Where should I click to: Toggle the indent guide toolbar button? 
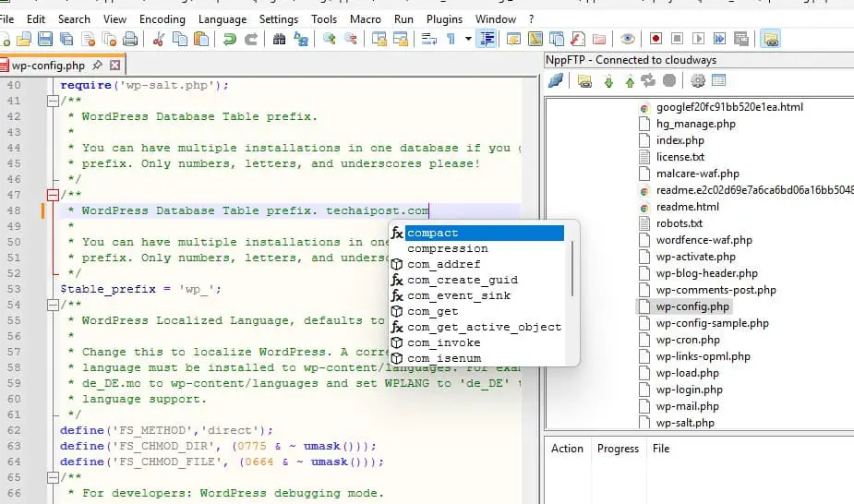coord(487,39)
